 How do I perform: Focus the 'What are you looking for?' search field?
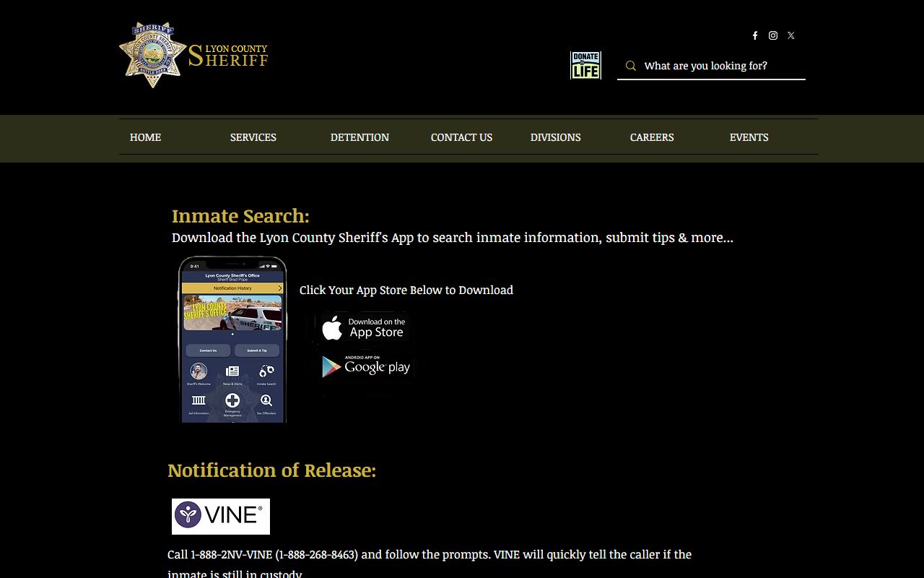[711, 66]
